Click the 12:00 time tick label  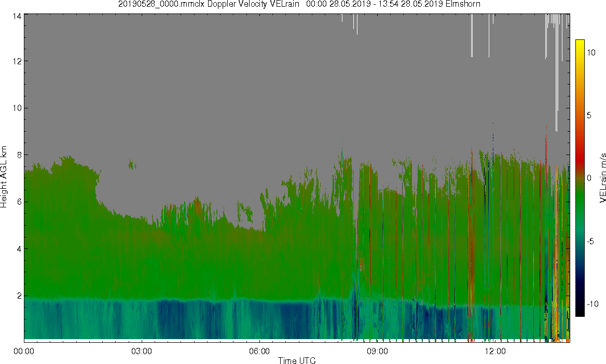coord(495,351)
